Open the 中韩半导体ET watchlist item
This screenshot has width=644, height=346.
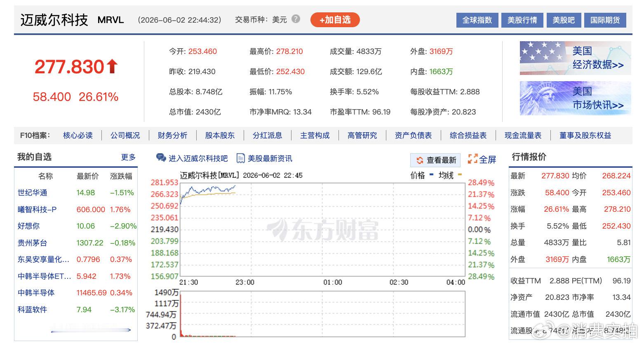(x=45, y=276)
